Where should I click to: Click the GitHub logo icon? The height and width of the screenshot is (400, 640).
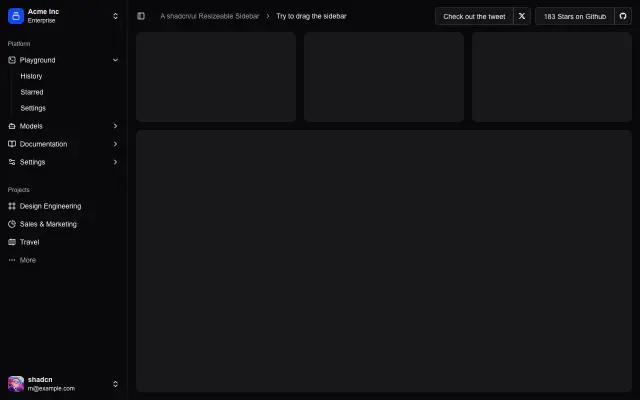point(623,16)
